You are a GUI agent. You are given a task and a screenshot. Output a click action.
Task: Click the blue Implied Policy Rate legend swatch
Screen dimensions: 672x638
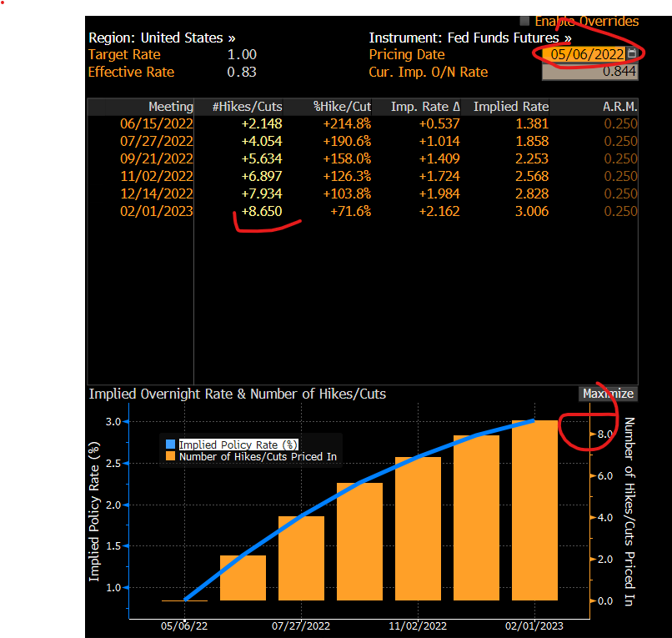(170, 445)
